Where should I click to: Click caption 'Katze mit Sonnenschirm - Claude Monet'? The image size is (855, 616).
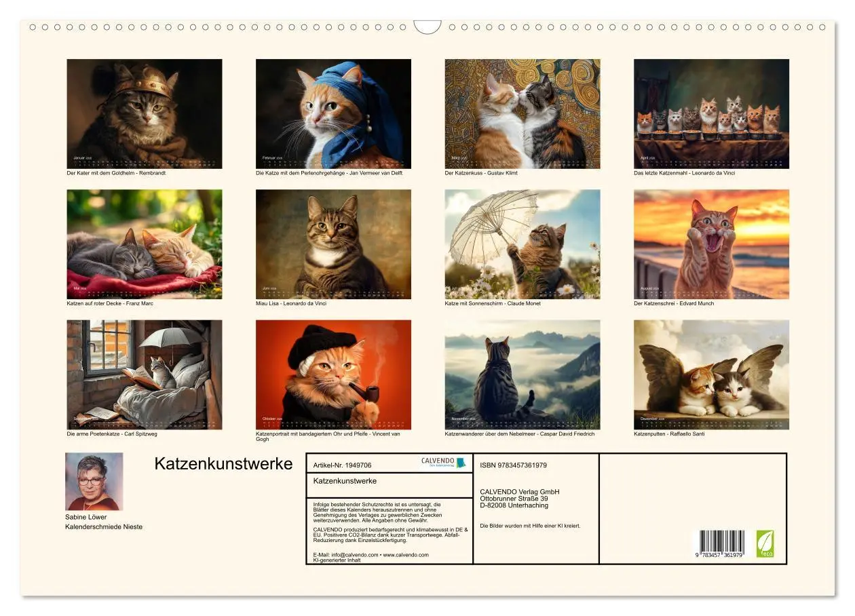(493, 303)
